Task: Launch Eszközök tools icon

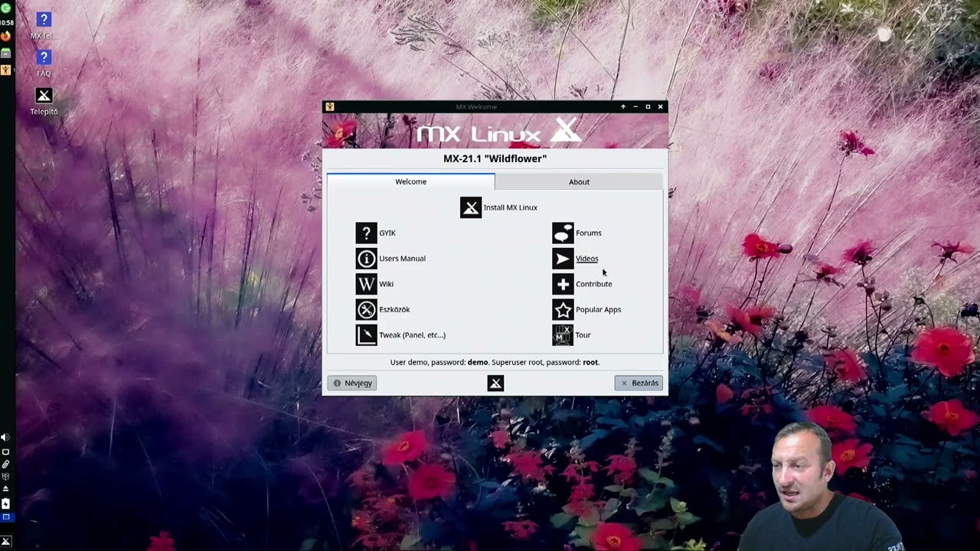Action: click(366, 309)
